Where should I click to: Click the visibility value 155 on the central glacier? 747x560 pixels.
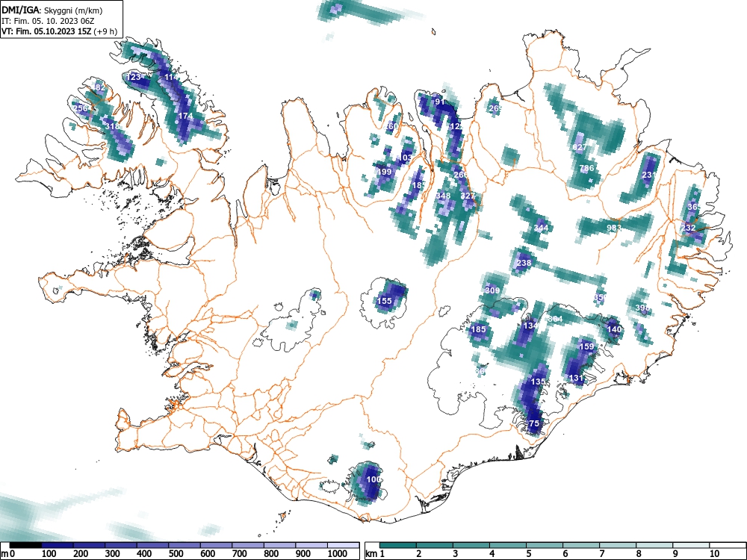point(385,301)
